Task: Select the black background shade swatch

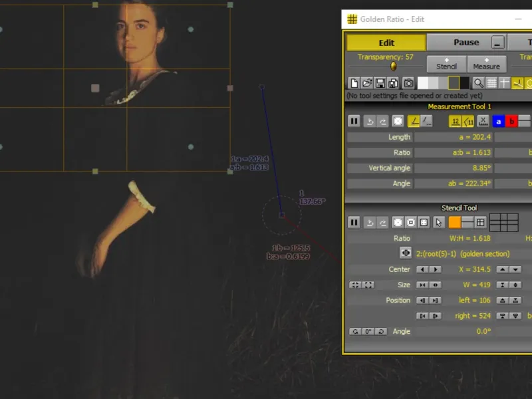Action: pos(464,83)
